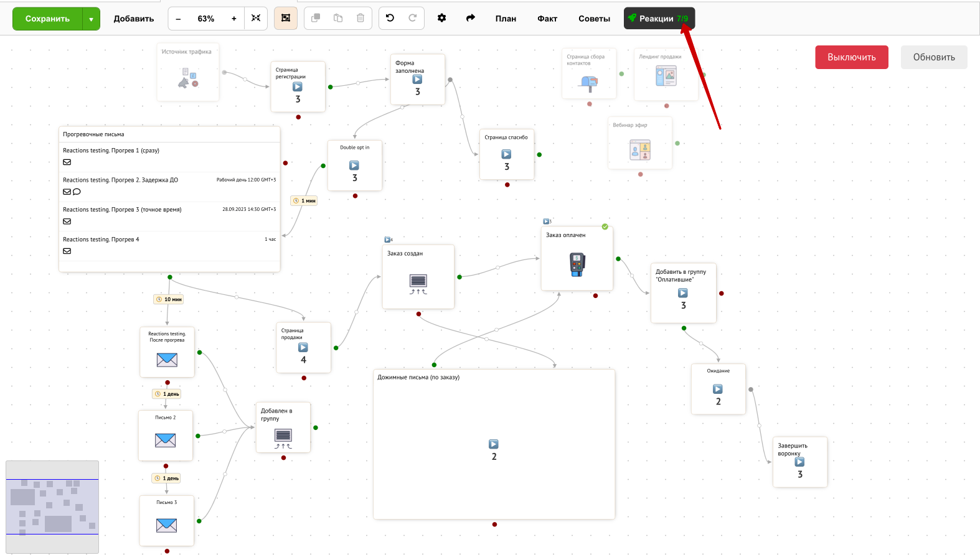Switch to the Факт tab
Image resolution: width=980 pixels, height=560 pixels.
pos(547,19)
